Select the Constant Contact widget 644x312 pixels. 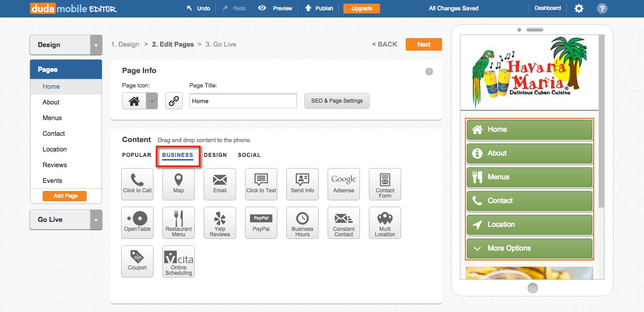tap(344, 223)
